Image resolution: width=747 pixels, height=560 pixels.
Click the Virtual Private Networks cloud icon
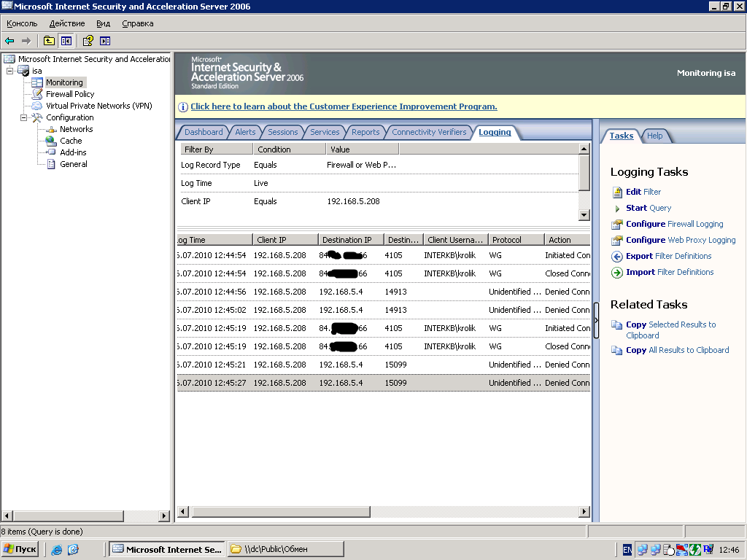pos(37,106)
